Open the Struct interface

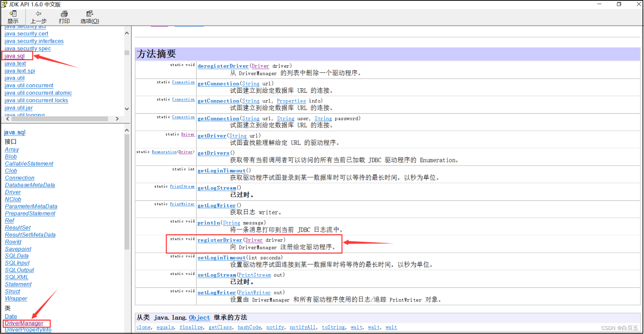click(13, 292)
